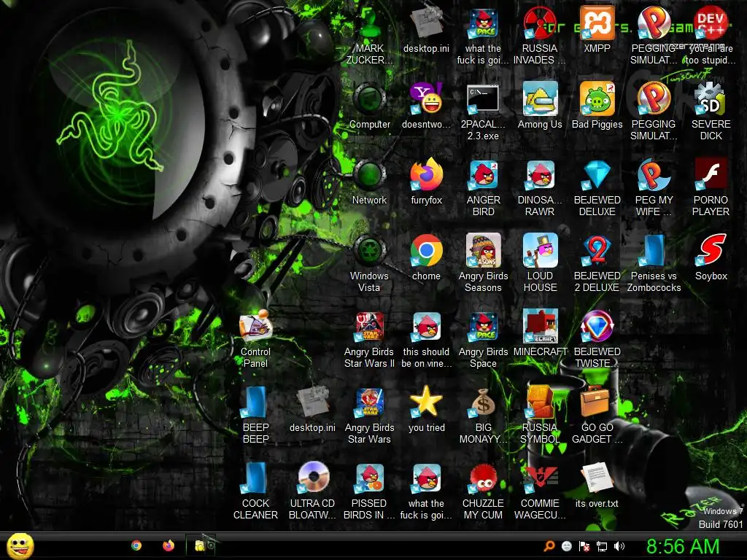Open volume speaker tray icon
Image resolution: width=747 pixels, height=560 pixels.
point(619,546)
